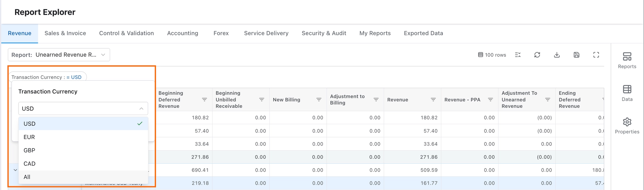Click the Report Explorer title
Screen dimensions: 644x190
pyautogui.click(x=45, y=12)
